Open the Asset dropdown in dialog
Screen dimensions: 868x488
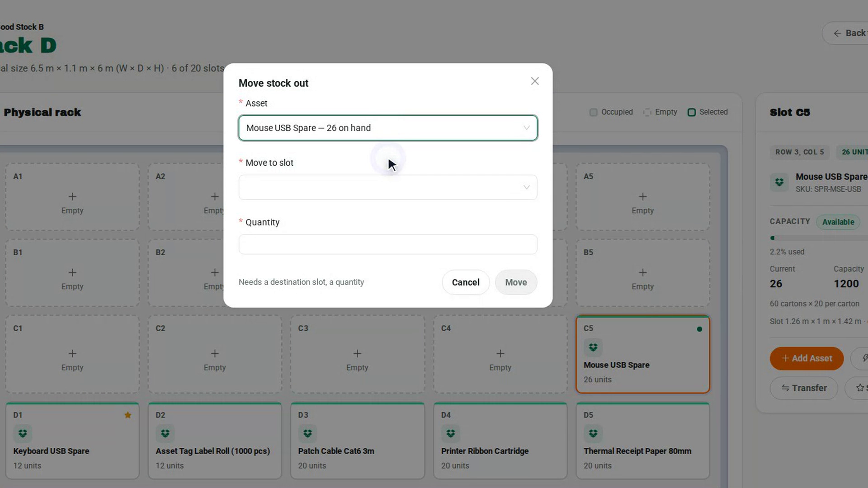click(388, 128)
